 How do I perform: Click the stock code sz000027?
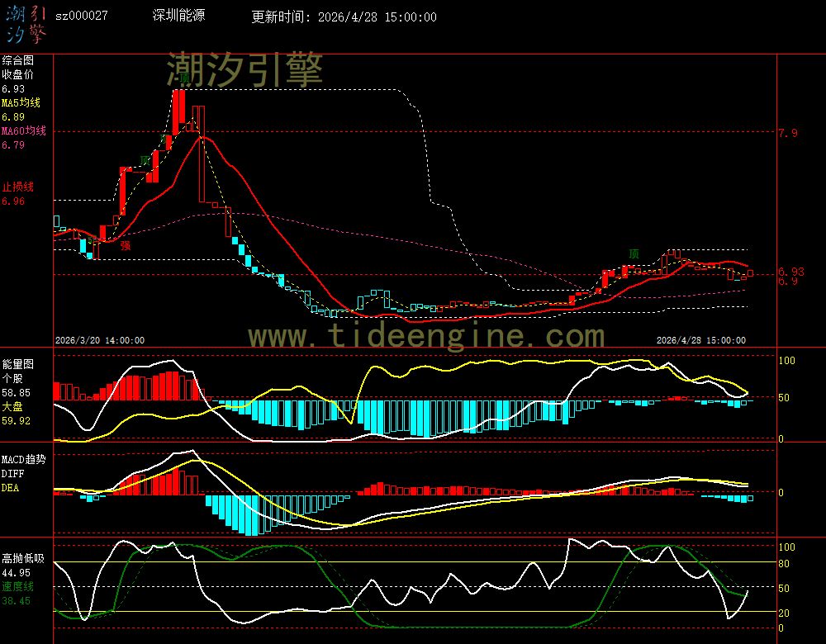coord(81,17)
